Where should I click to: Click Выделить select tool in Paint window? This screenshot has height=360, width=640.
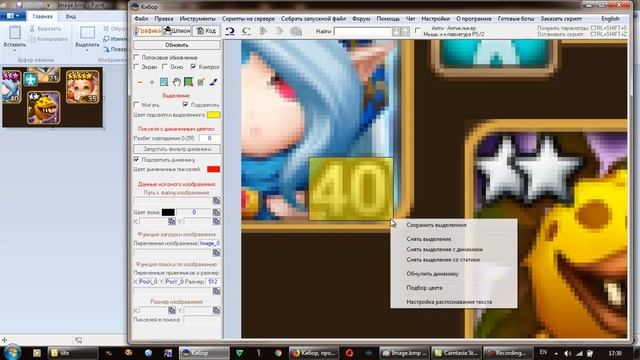pos(87,38)
